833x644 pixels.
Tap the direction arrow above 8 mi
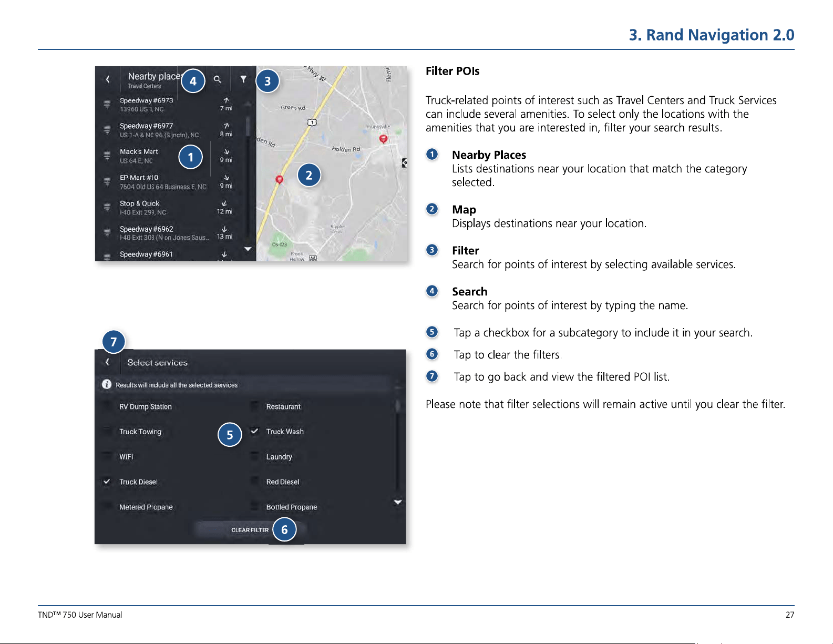(x=226, y=126)
